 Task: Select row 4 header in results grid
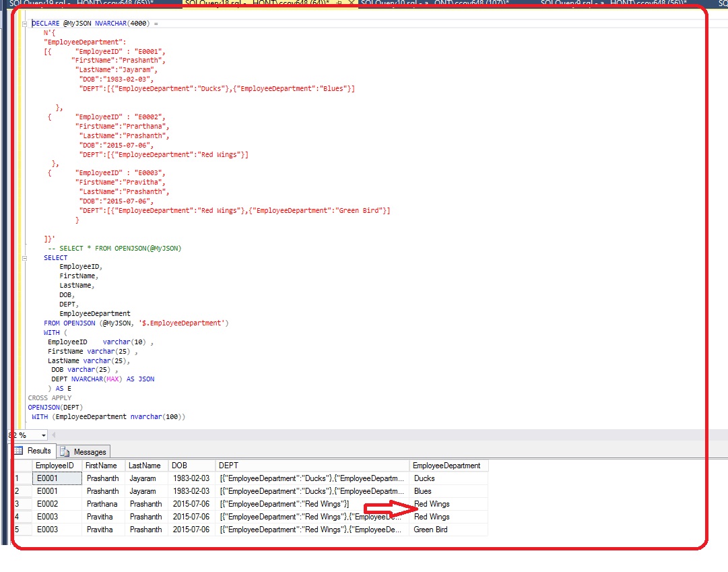(x=22, y=517)
